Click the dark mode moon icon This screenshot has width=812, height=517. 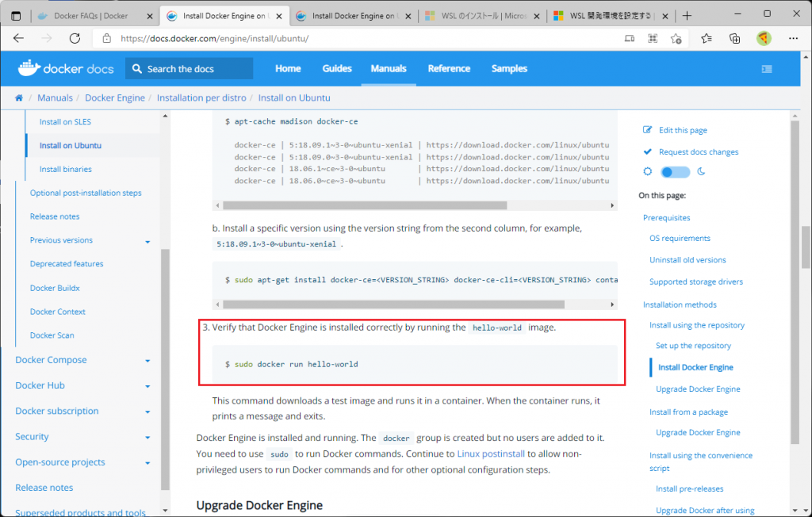701,171
